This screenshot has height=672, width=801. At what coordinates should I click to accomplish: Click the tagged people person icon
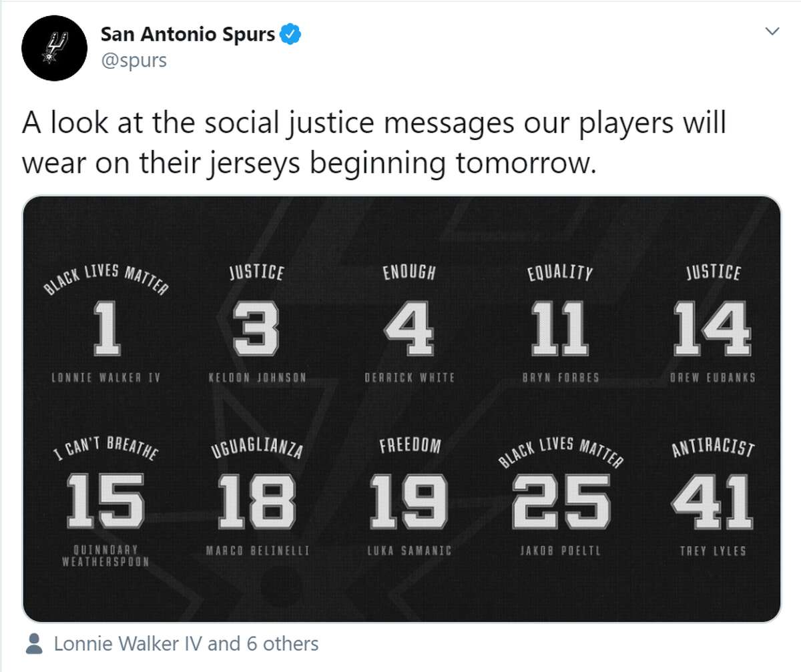pos(33,644)
